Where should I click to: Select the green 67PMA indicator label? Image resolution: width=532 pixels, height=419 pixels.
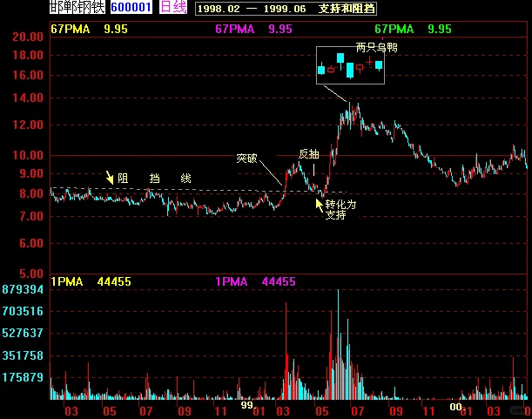394,30
